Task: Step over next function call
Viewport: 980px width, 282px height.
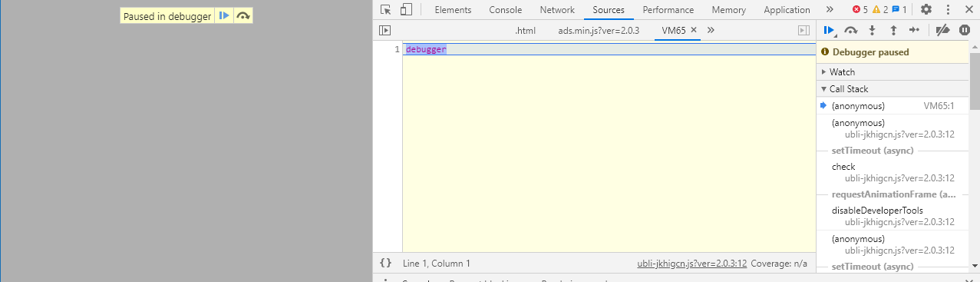Action: [850, 31]
